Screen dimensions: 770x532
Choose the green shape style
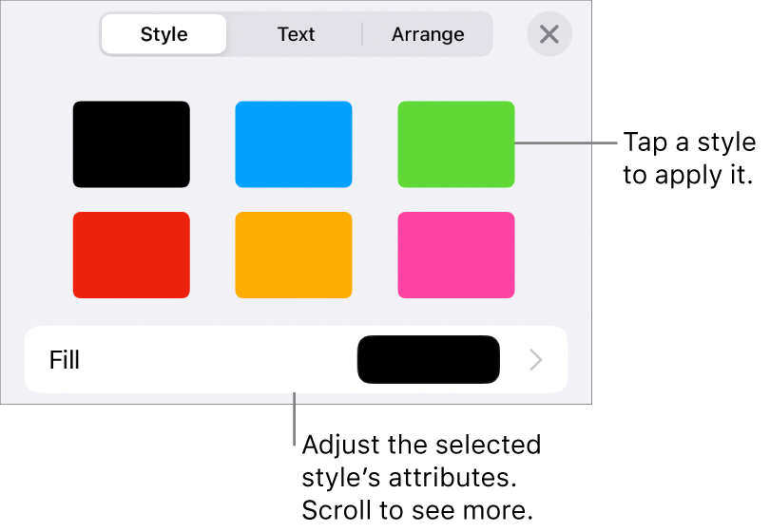tap(456, 144)
